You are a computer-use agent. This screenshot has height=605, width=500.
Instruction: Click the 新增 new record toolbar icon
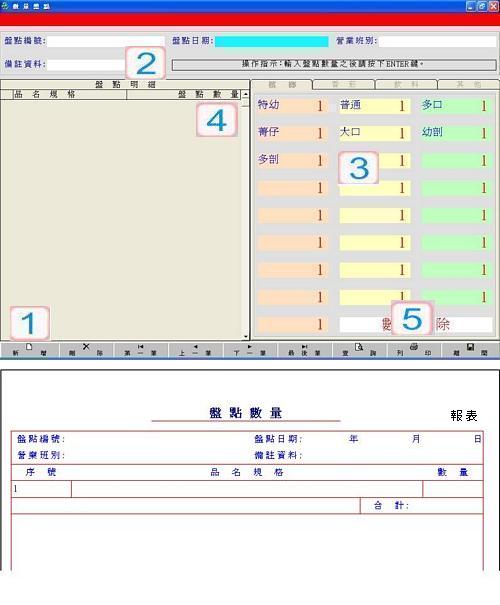click(29, 347)
